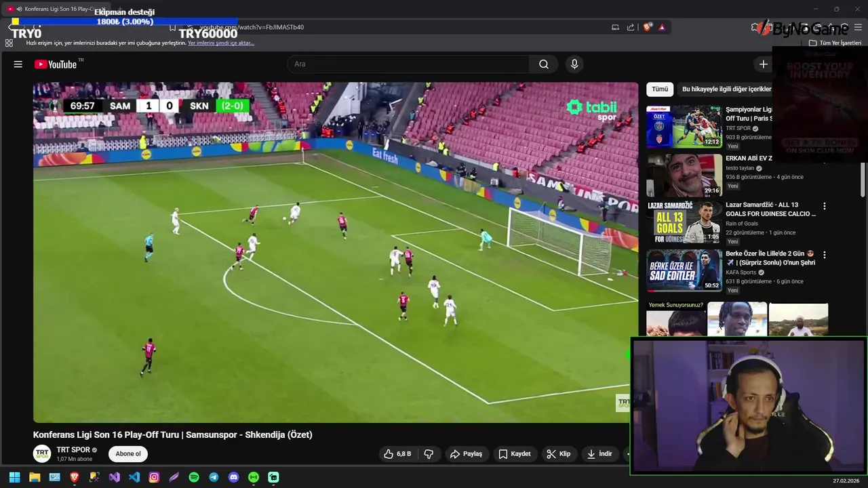The image size is (868, 488).
Task: Open the TRT SPOR channel avatar
Action: (42, 453)
